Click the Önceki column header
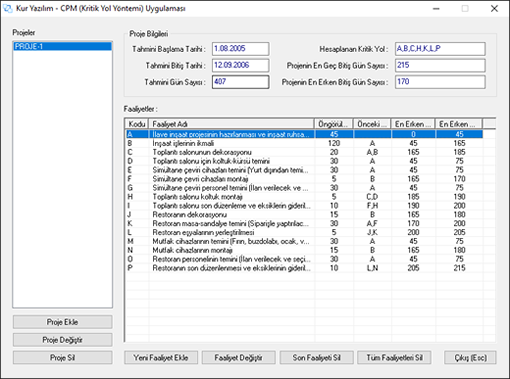The width and height of the screenshot is (510, 379). click(372, 124)
